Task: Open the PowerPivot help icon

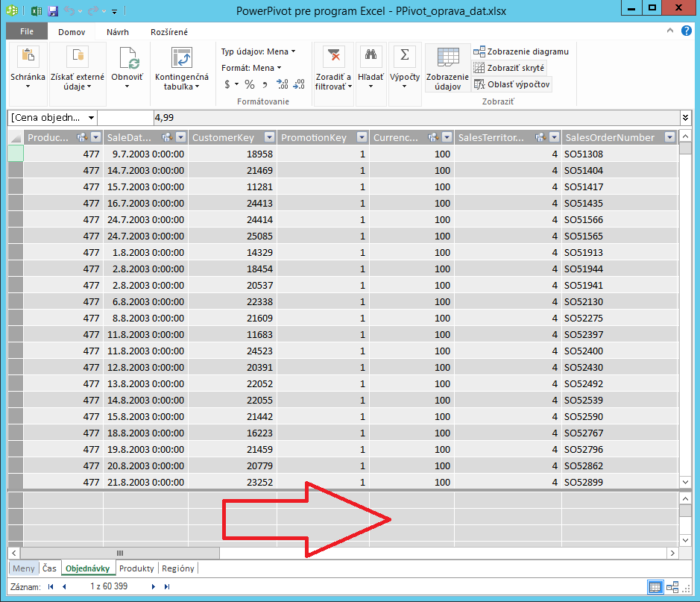Action: [x=687, y=31]
